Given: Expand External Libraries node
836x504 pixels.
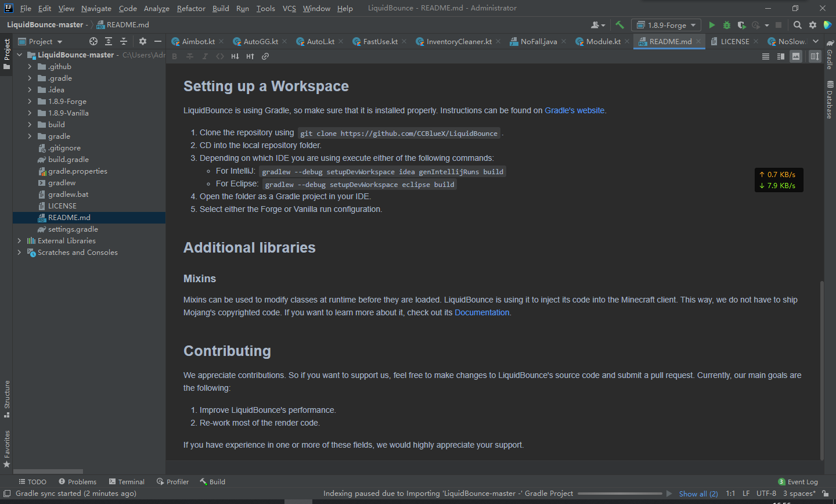Looking at the screenshot, I should (19, 241).
